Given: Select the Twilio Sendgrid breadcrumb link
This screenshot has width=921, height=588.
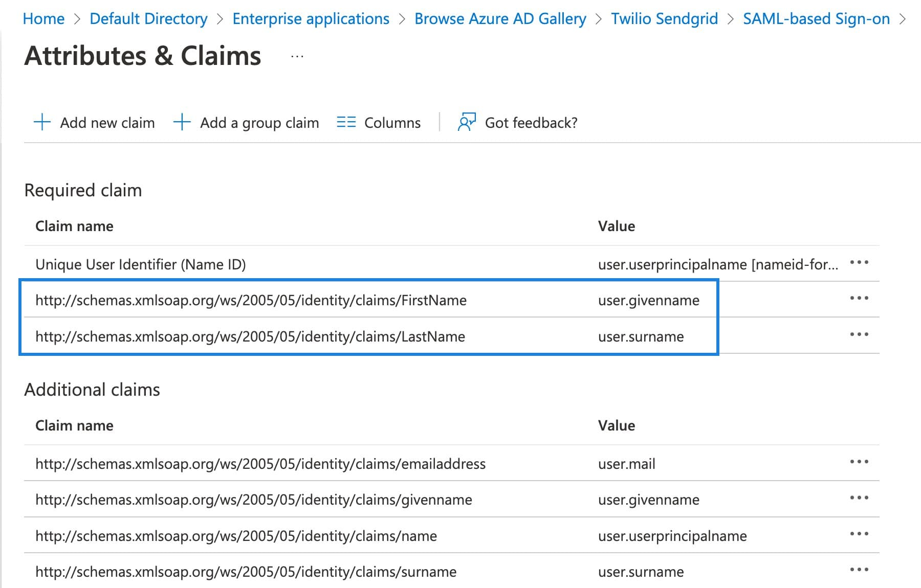Looking at the screenshot, I should [664, 18].
